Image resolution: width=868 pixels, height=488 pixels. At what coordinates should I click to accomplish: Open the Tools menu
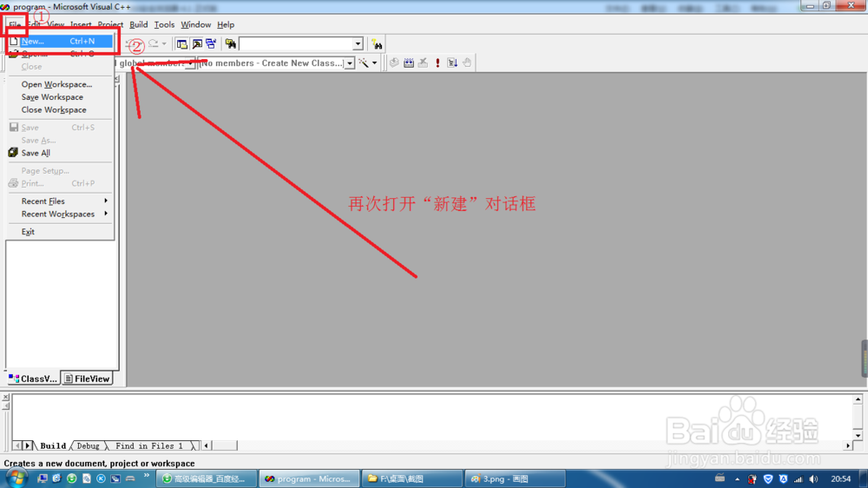[x=164, y=24]
